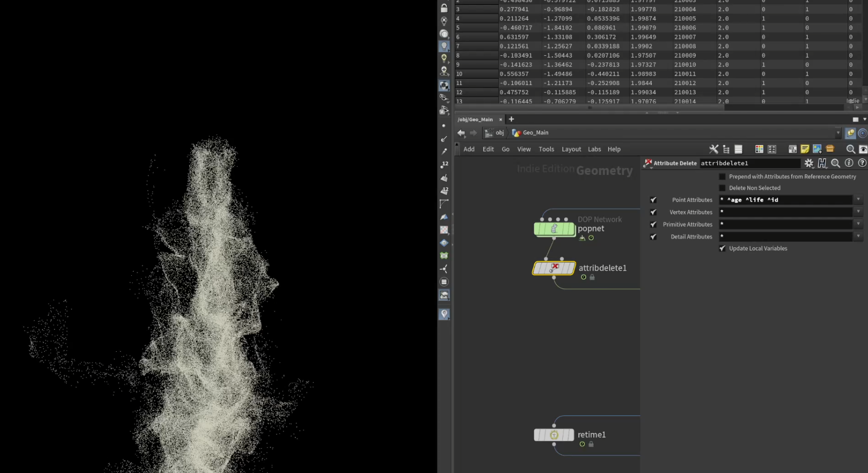This screenshot has width=868, height=473.
Task: Click the map-pin marker icon in display toolbar
Action: pos(444,314)
